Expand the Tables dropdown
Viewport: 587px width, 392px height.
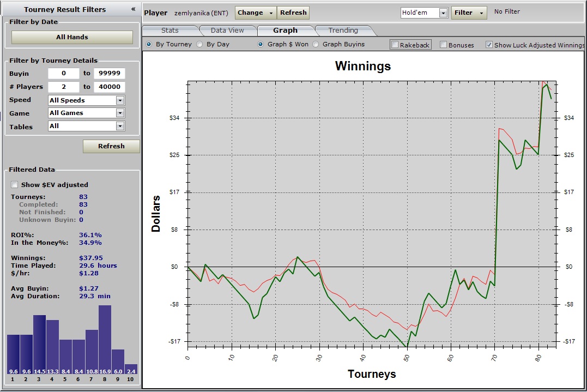(x=120, y=126)
